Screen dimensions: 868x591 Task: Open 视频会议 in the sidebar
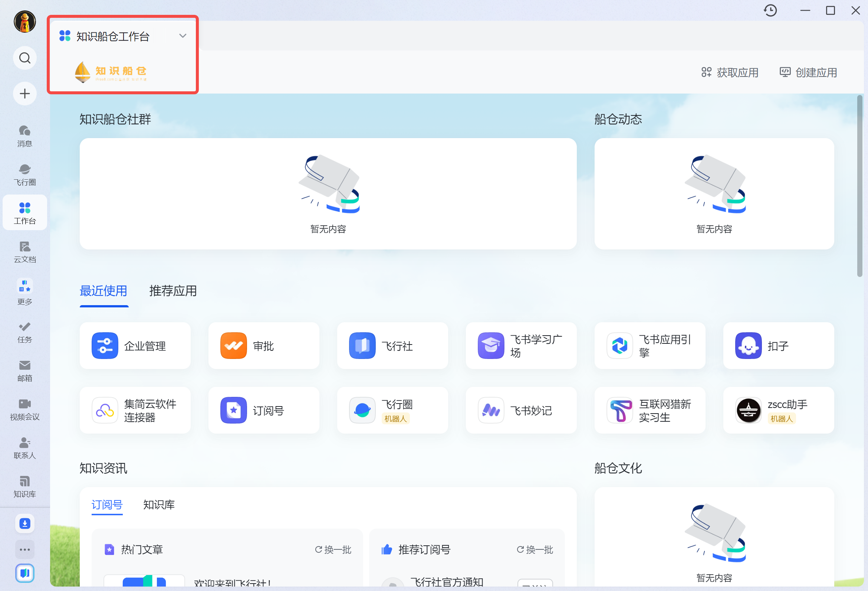(24, 410)
